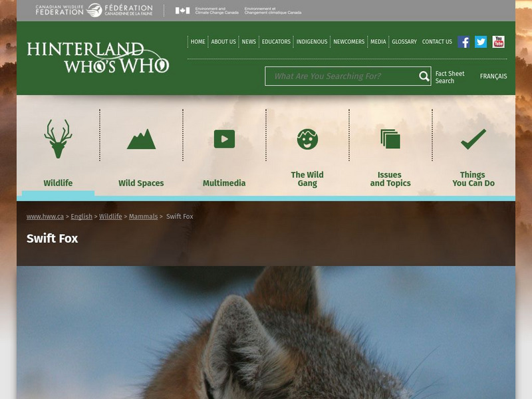Start a search with the magnifying glass icon
Image resolution: width=532 pixels, height=399 pixels.
point(423,76)
